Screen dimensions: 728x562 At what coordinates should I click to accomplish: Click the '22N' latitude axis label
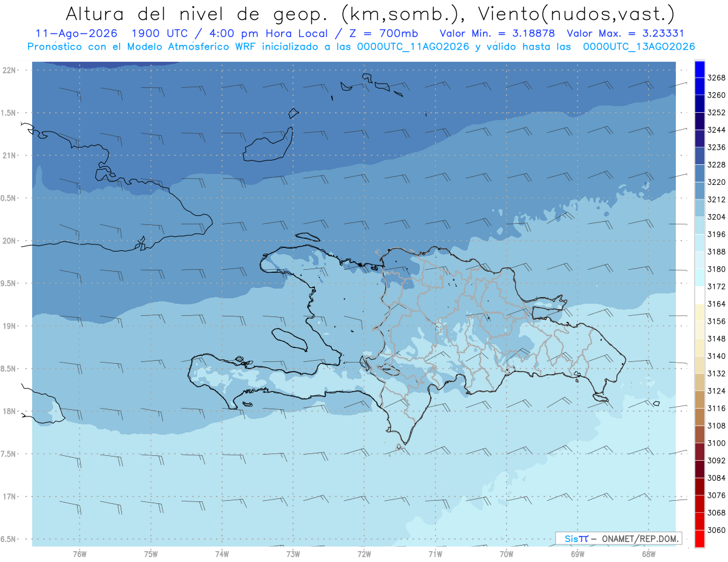(10, 70)
